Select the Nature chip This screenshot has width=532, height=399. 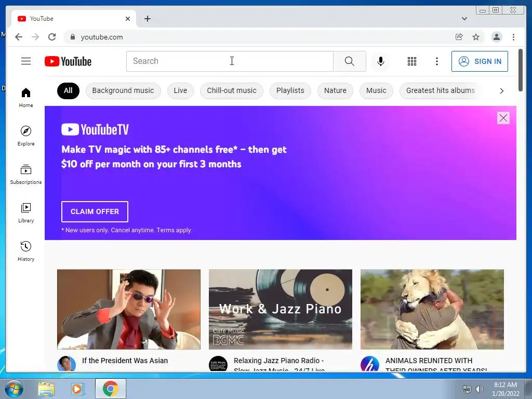click(x=335, y=90)
